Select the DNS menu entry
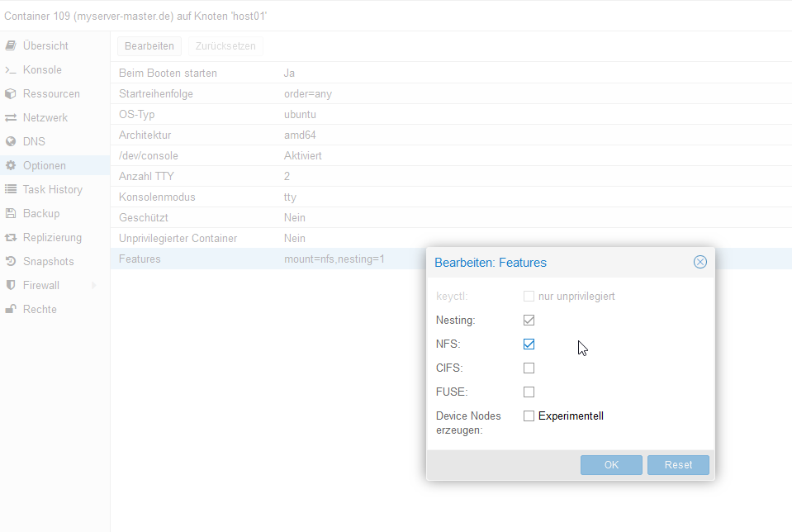 click(x=55, y=141)
